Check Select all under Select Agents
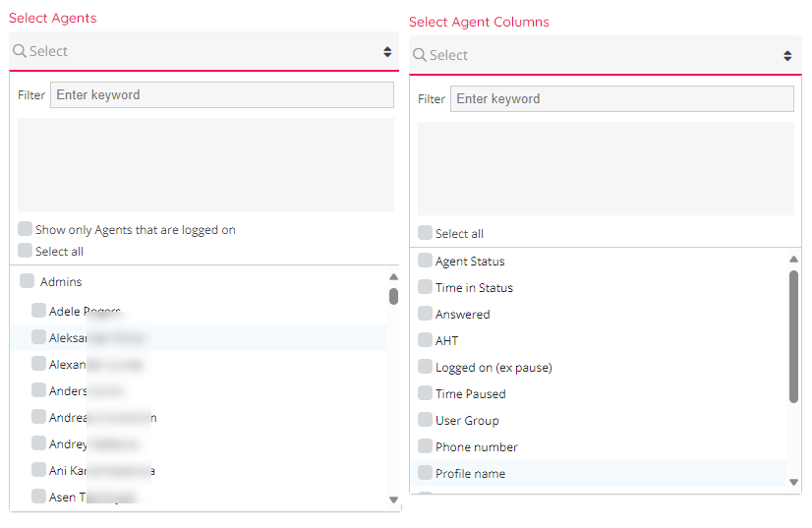Image resolution: width=812 pixels, height=528 pixels. tap(25, 251)
